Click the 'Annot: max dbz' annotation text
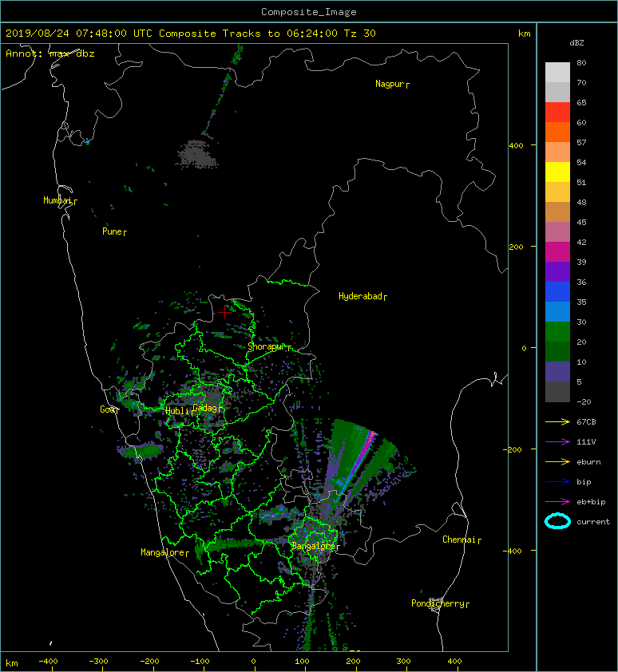Screen dimensions: 618x672 50,53
